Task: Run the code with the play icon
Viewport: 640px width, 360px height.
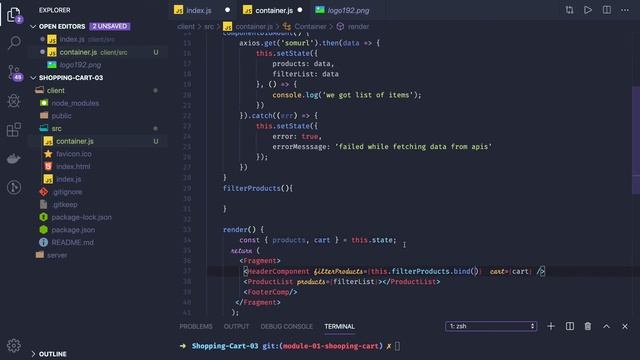Action: [588, 10]
